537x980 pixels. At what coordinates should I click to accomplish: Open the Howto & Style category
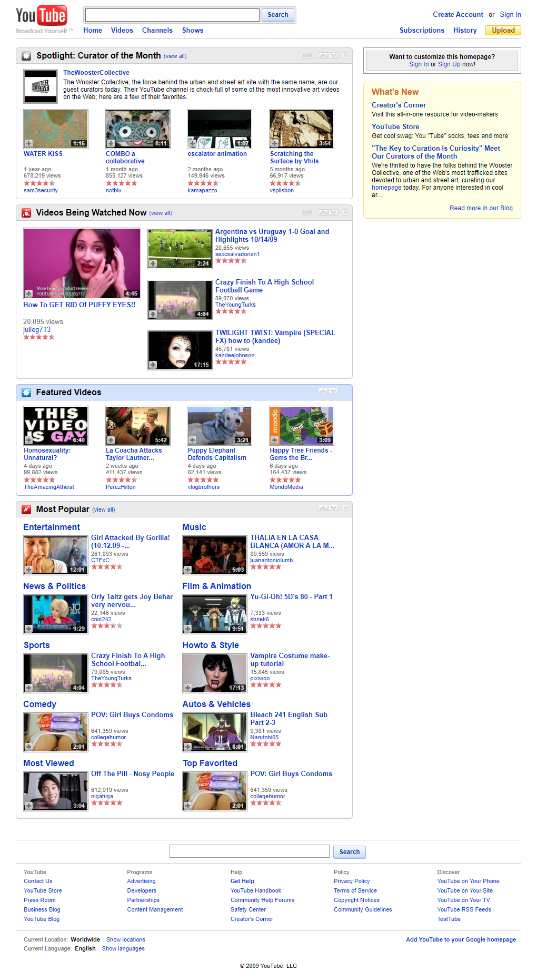211,645
